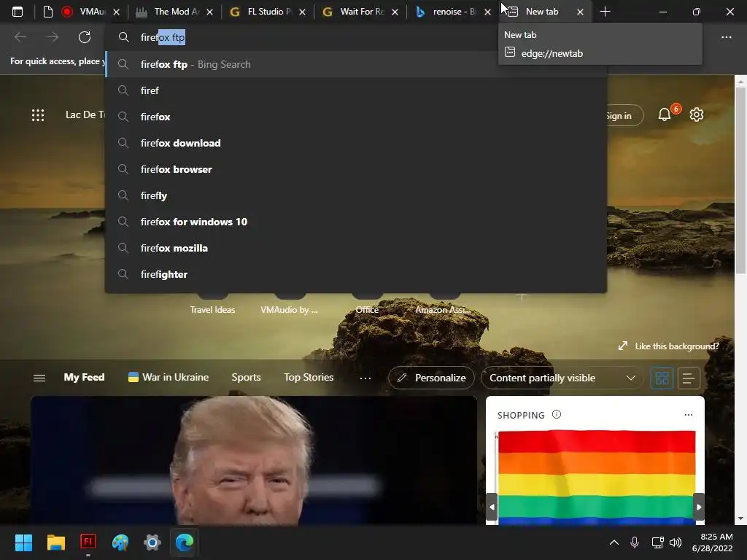The height and width of the screenshot is (560, 747).
Task: Click Microsoft Edge taskbar icon
Action: (185, 542)
